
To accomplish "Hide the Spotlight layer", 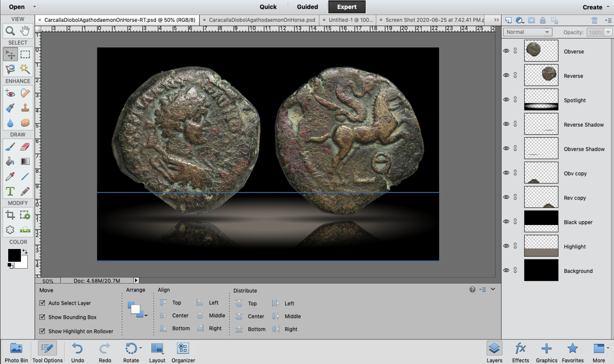I will click(506, 99).
